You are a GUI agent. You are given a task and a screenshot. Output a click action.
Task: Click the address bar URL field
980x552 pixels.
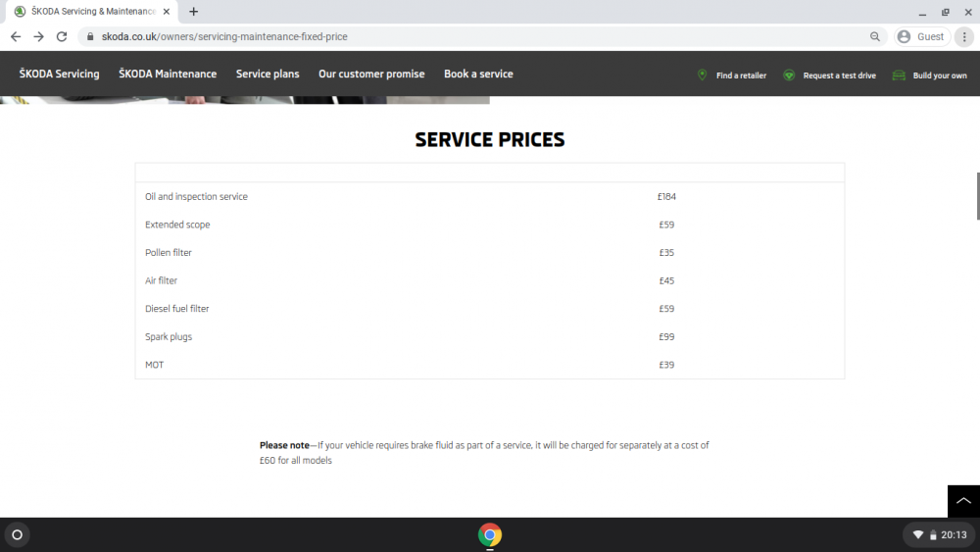point(481,37)
